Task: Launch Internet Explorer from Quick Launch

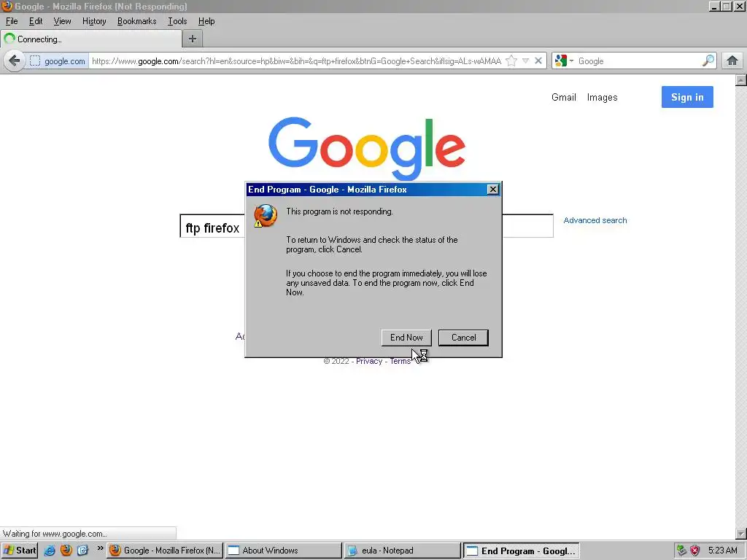Action: (x=50, y=551)
